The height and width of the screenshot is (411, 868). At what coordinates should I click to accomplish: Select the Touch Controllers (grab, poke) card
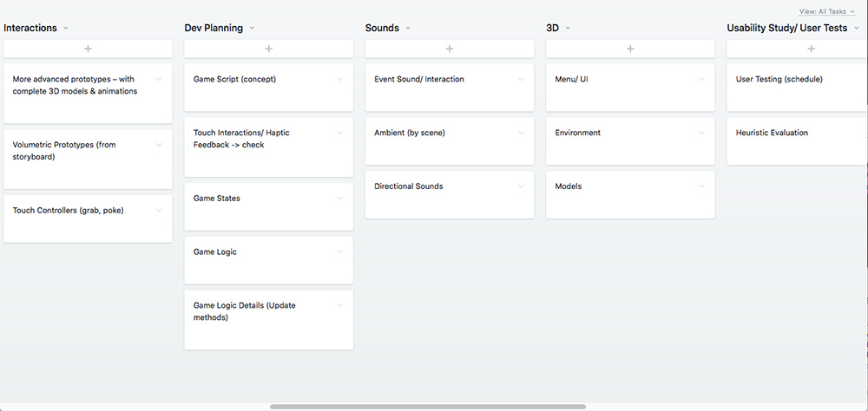click(x=88, y=219)
